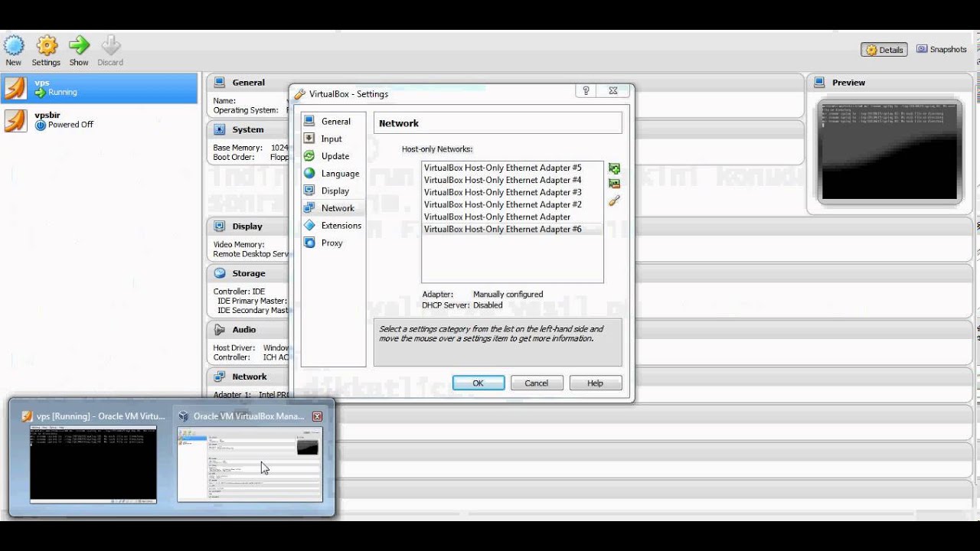Open the Input settings category
Image resolution: width=980 pixels, height=551 pixels.
[x=333, y=139]
